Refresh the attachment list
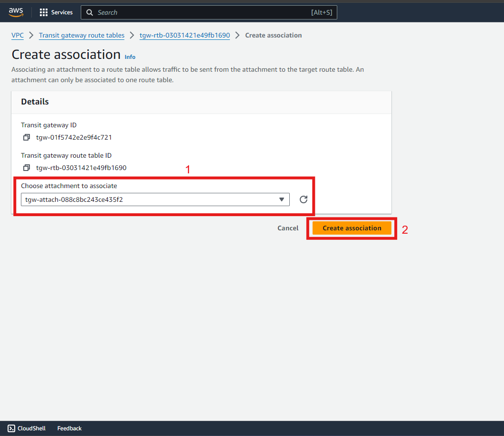The image size is (504, 436). (x=304, y=199)
